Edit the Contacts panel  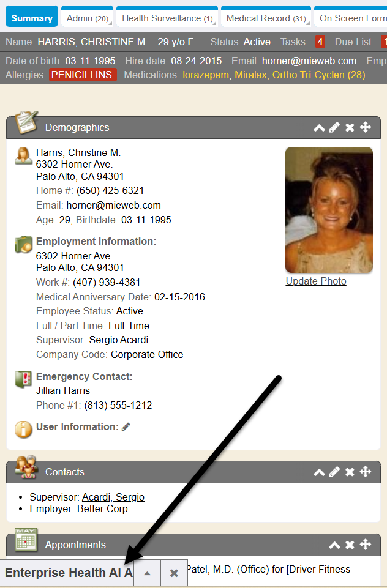click(334, 472)
